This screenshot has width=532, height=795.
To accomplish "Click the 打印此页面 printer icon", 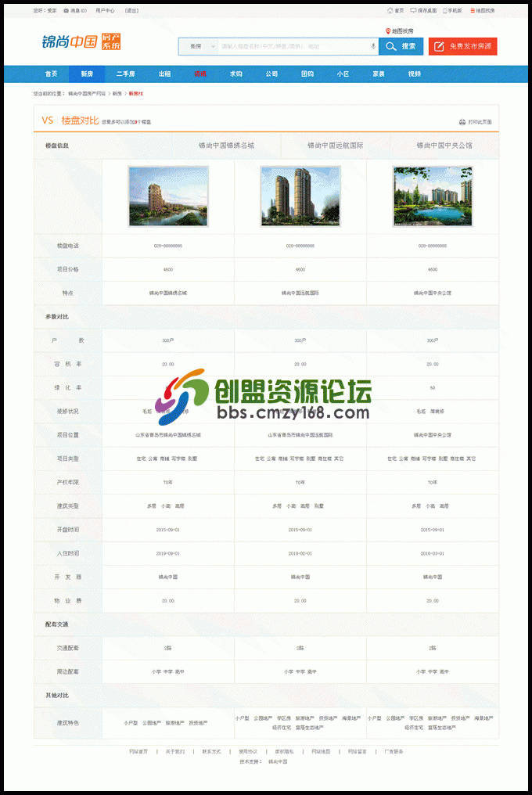I will [x=462, y=122].
